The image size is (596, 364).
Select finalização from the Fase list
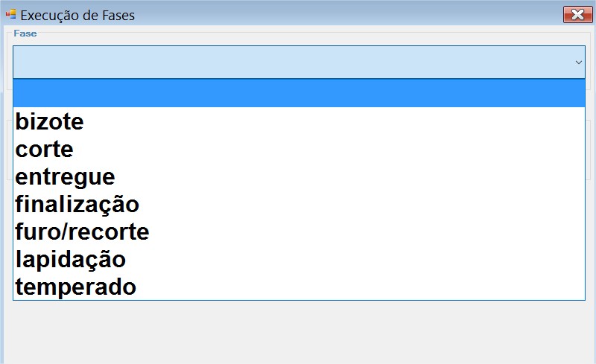click(299, 204)
